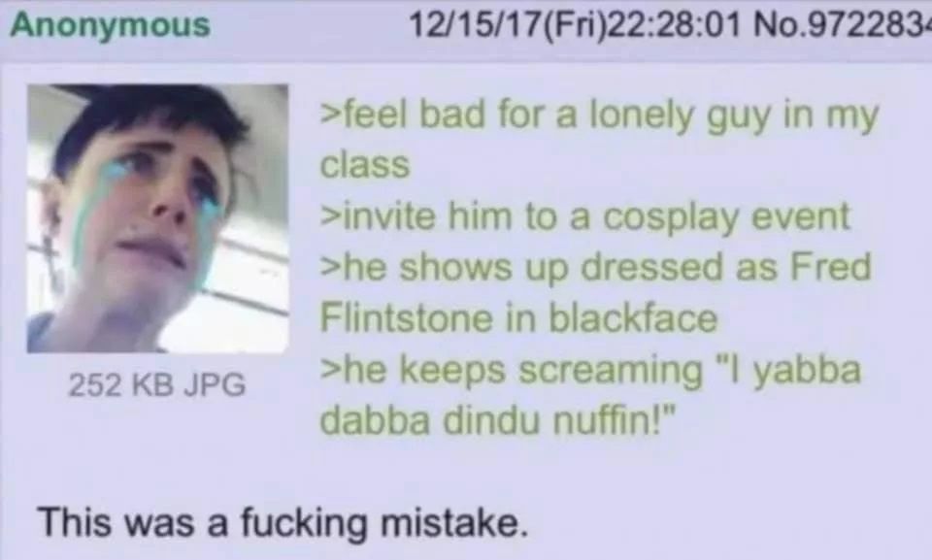The height and width of the screenshot is (560, 932).
Task: Click the word "mistake." at the bottom
Action: point(454,522)
